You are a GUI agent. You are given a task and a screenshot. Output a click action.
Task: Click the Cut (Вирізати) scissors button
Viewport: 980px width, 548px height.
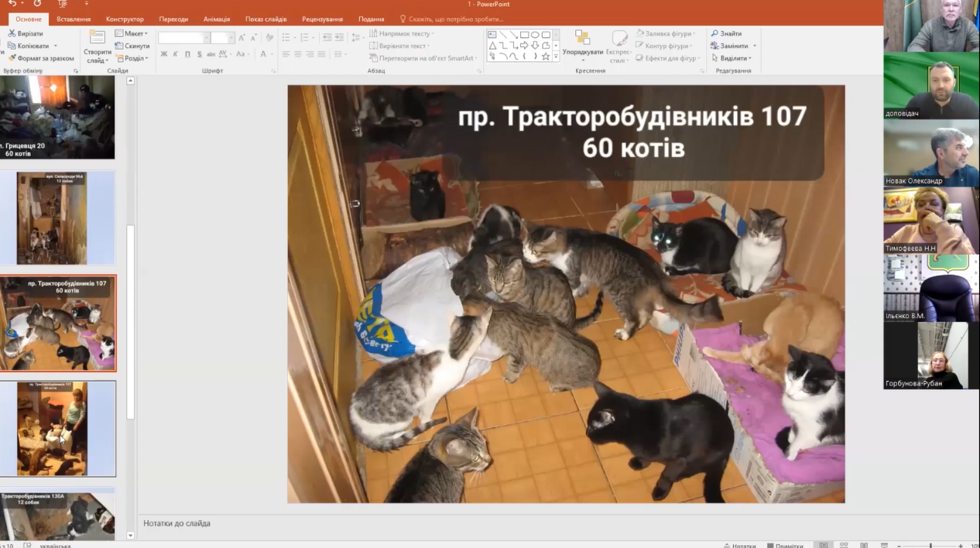coord(25,34)
